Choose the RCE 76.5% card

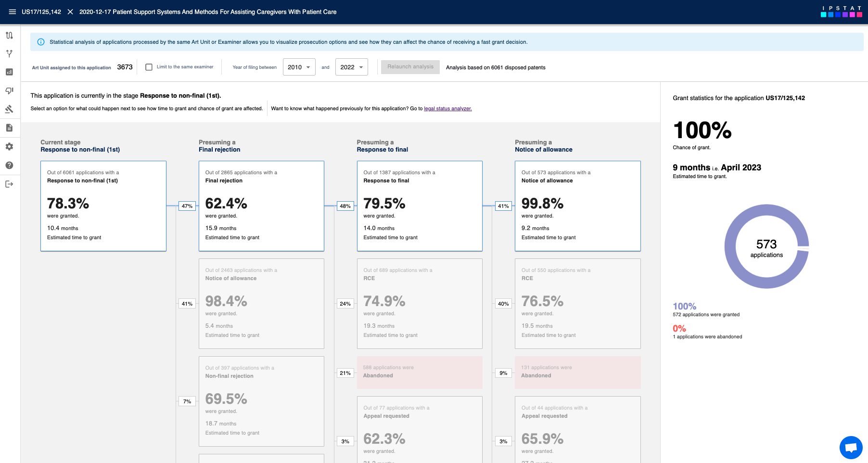pos(578,304)
